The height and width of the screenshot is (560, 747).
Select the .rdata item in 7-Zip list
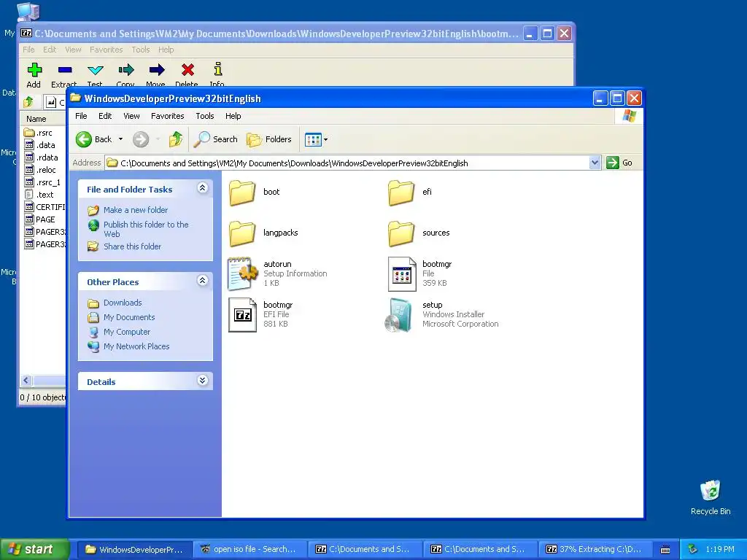(x=41, y=157)
